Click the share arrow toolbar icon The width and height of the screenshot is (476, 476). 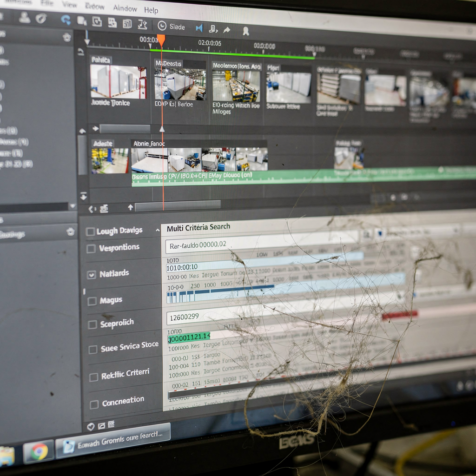[x=227, y=30]
